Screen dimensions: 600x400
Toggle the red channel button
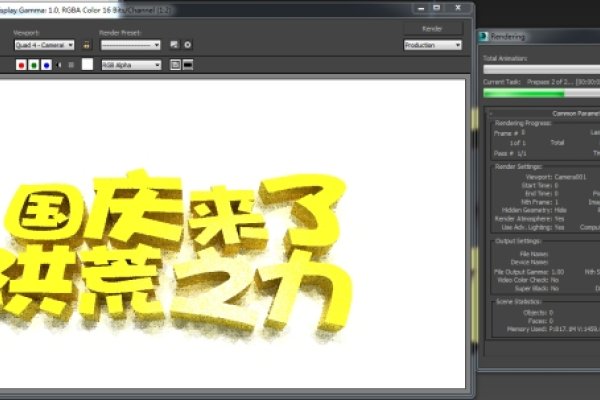[x=21, y=65]
